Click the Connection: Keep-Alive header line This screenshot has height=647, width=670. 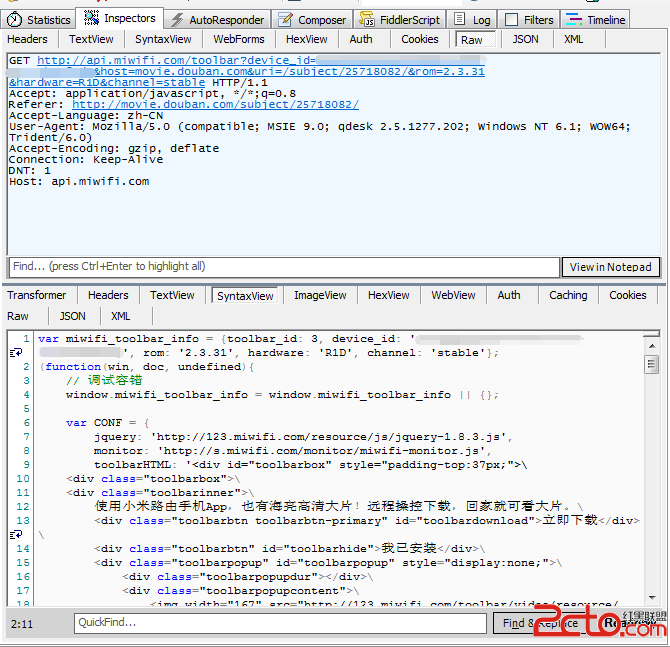point(86,159)
